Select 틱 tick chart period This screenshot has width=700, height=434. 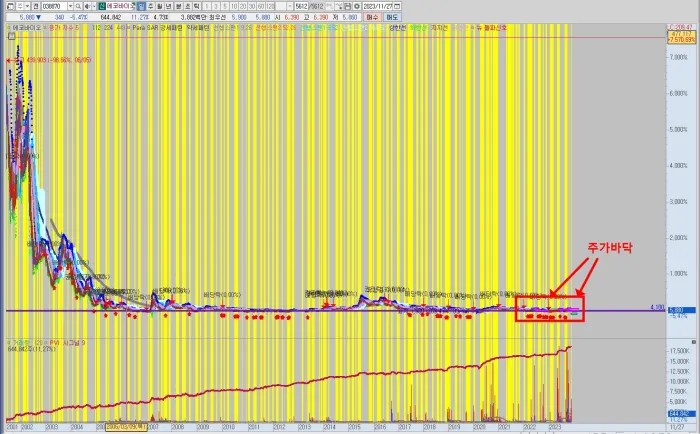click(196, 6)
